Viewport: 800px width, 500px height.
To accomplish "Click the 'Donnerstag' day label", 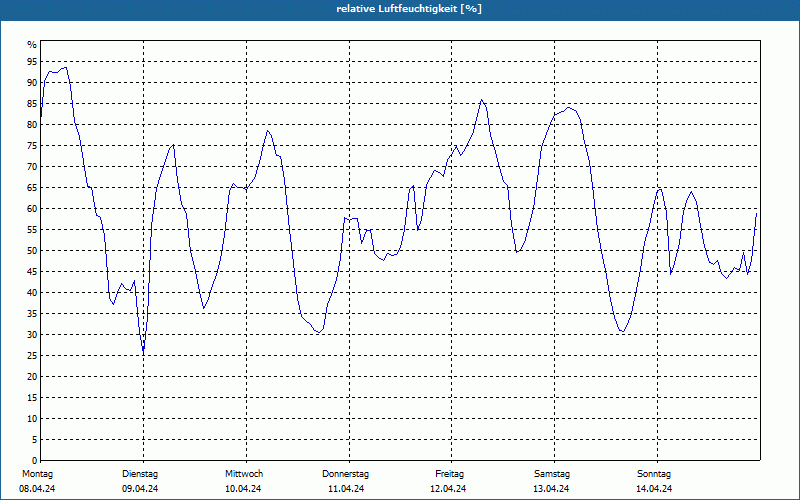I will click(x=345, y=474).
